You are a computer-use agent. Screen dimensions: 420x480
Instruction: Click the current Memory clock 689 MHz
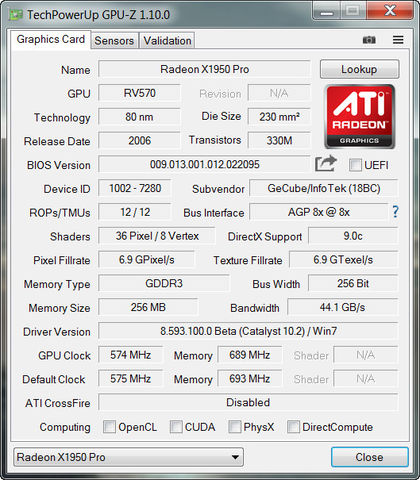click(250, 355)
